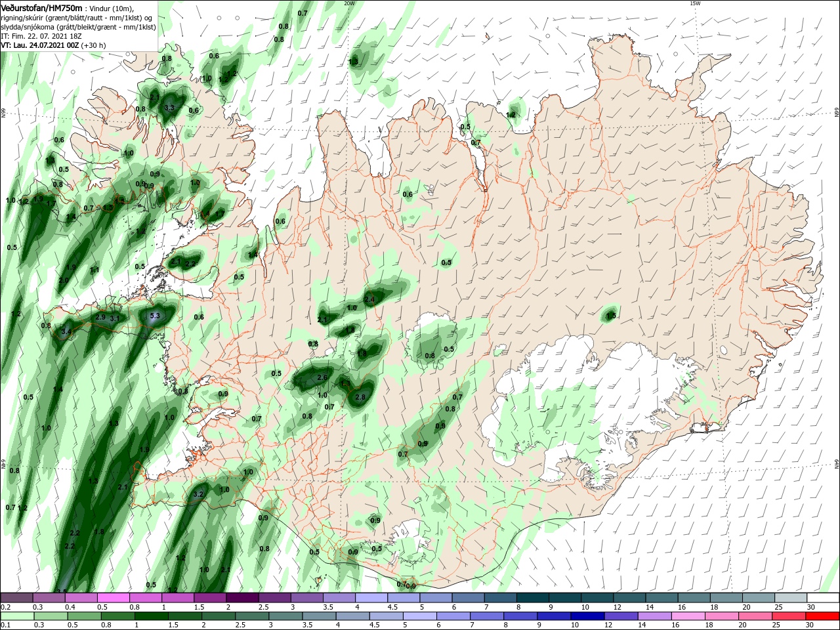Click the 2.9 precipitation label

[x=100, y=317]
